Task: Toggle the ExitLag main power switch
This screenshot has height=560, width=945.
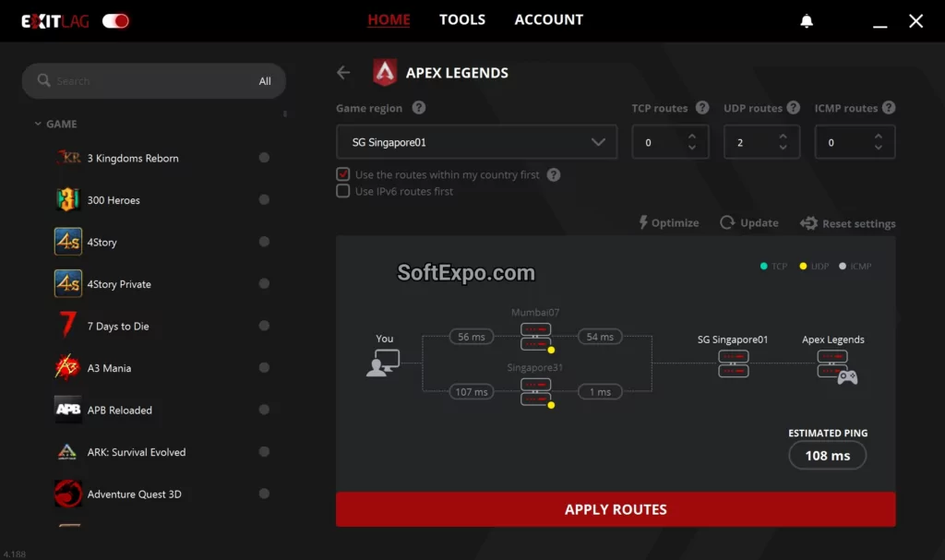Action: pos(116,20)
